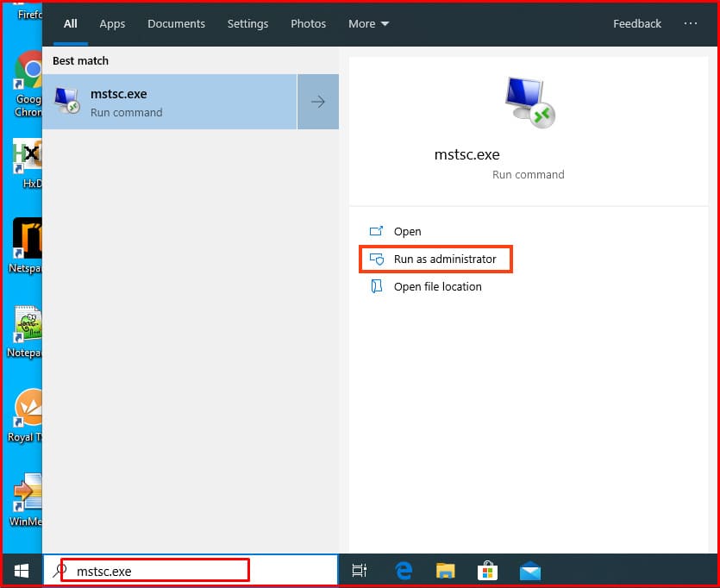Open Task View from the taskbar
Image resolution: width=720 pixels, height=588 pixels.
(x=360, y=570)
